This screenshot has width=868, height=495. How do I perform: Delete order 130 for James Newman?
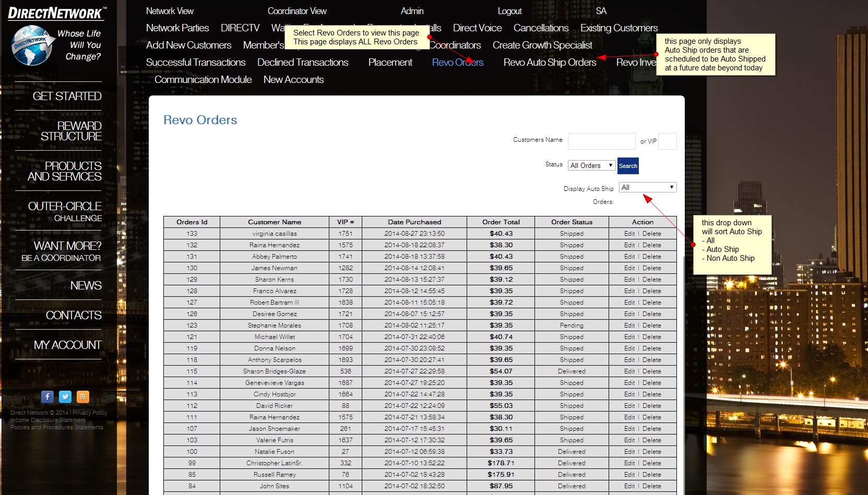(652, 268)
